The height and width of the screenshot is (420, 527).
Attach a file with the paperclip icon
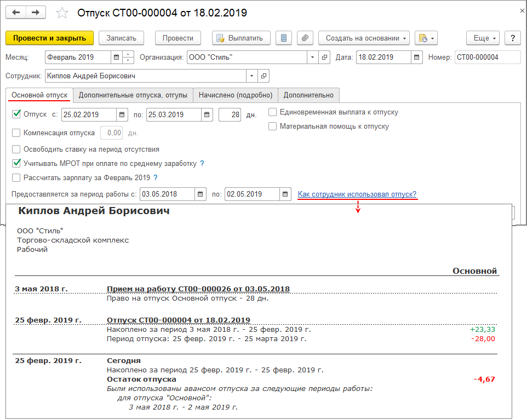point(305,38)
